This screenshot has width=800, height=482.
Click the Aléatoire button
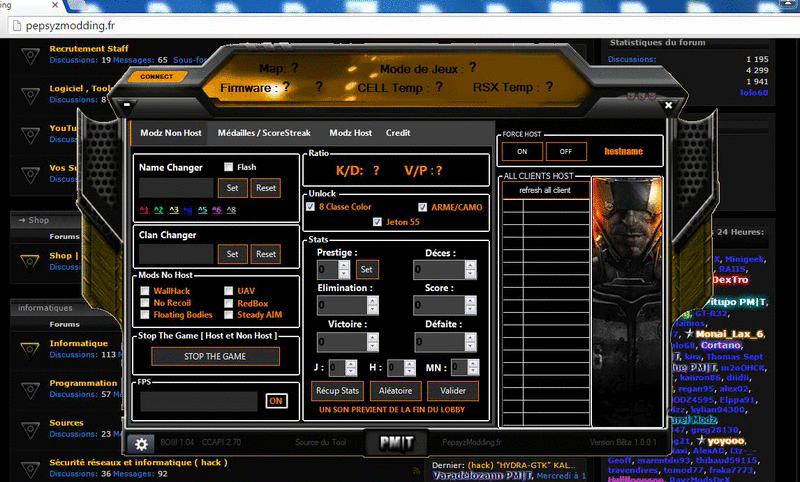[x=395, y=391]
